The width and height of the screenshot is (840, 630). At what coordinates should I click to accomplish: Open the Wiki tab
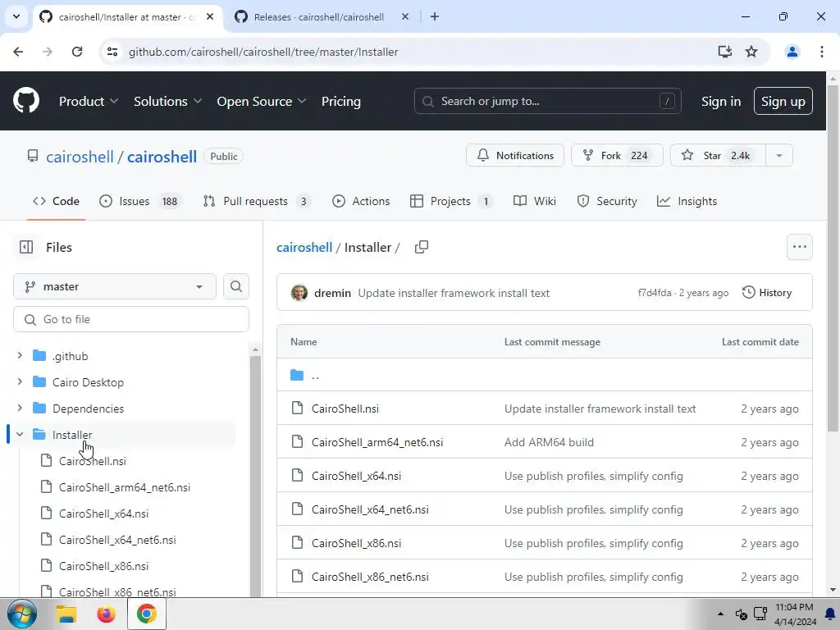coord(535,202)
